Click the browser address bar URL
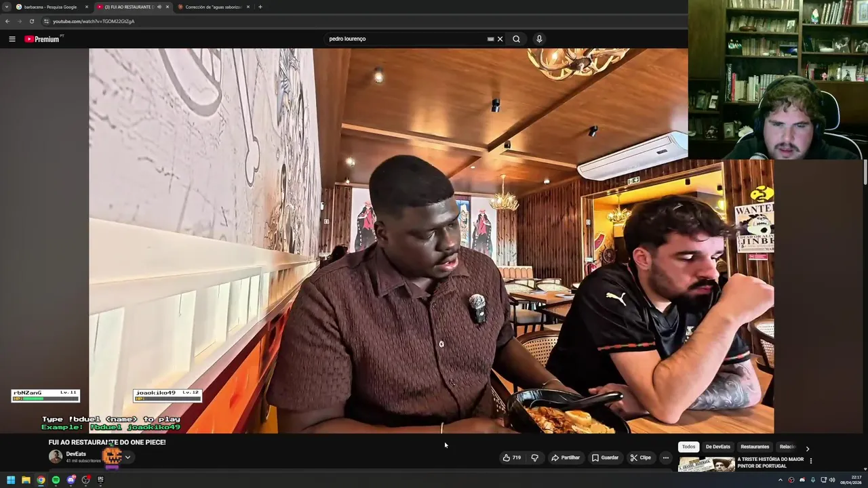 (94, 21)
